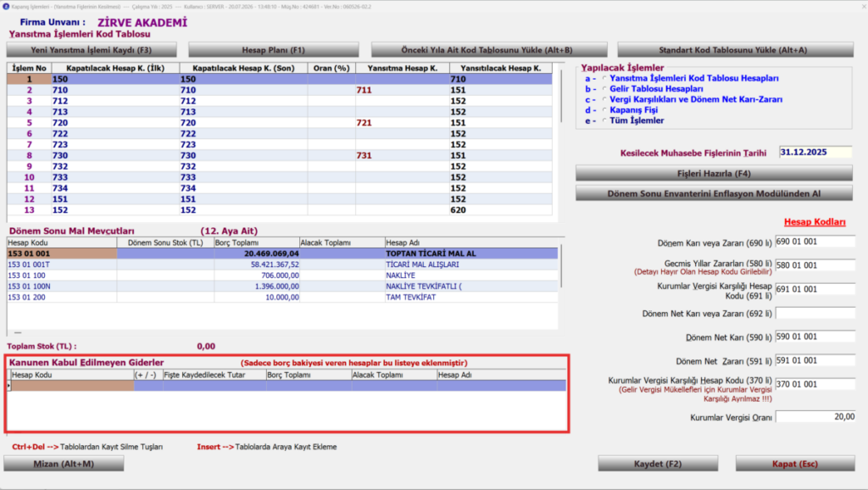Click empty Hesap Kodu cell in Kanunen Kabul Edilmeyen Giderler
This screenshot has width=868, height=490.
point(73,386)
